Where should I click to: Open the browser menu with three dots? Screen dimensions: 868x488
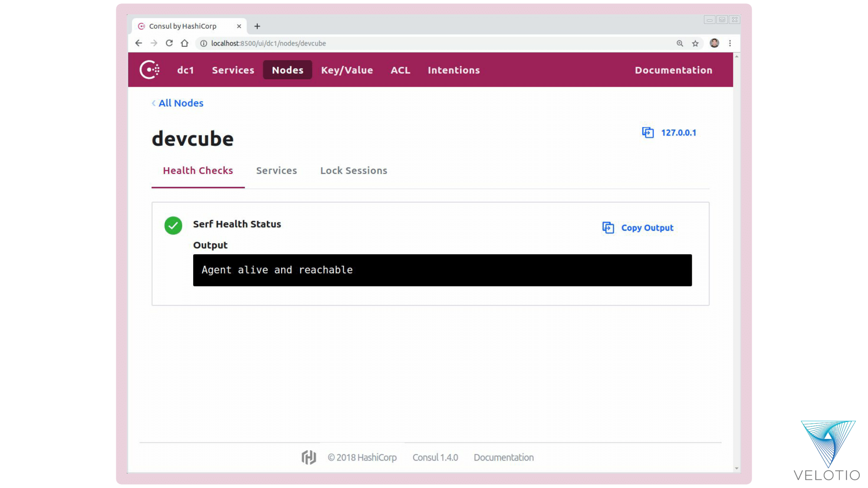(x=730, y=43)
